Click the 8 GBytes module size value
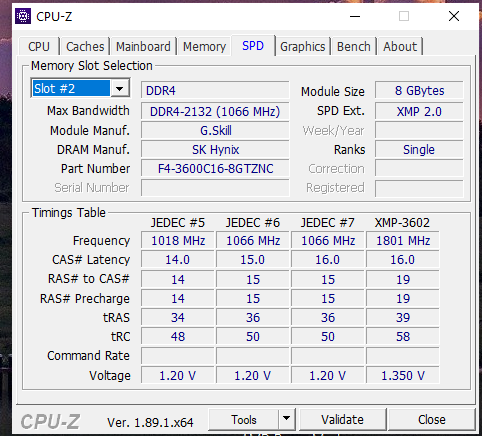Image resolution: width=482 pixels, height=436 pixels. click(419, 90)
